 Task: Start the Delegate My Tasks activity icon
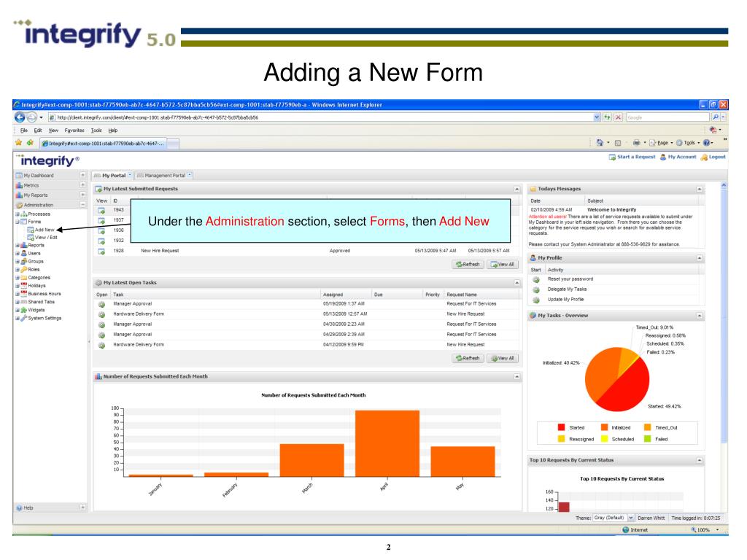(536, 289)
